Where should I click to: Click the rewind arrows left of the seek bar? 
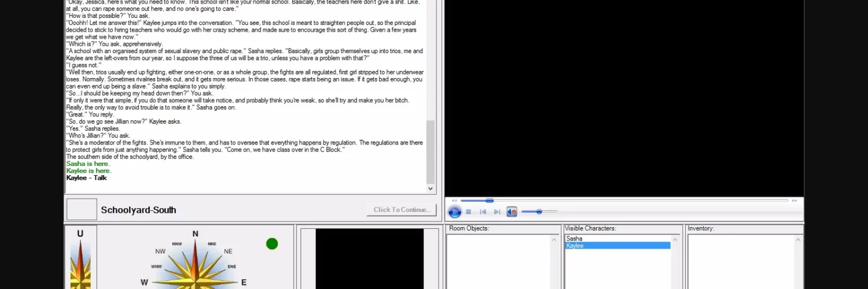(x=454, y=201)
